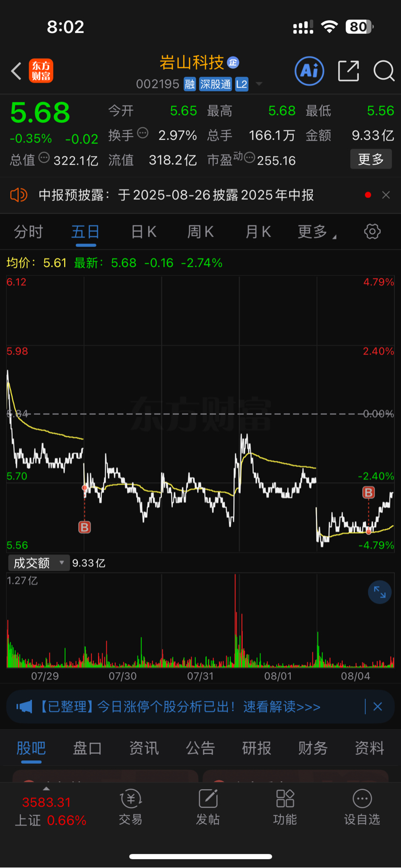Tap the stock name 岩山科技
The width and height of the screenshot is (401, 868).
192,63
